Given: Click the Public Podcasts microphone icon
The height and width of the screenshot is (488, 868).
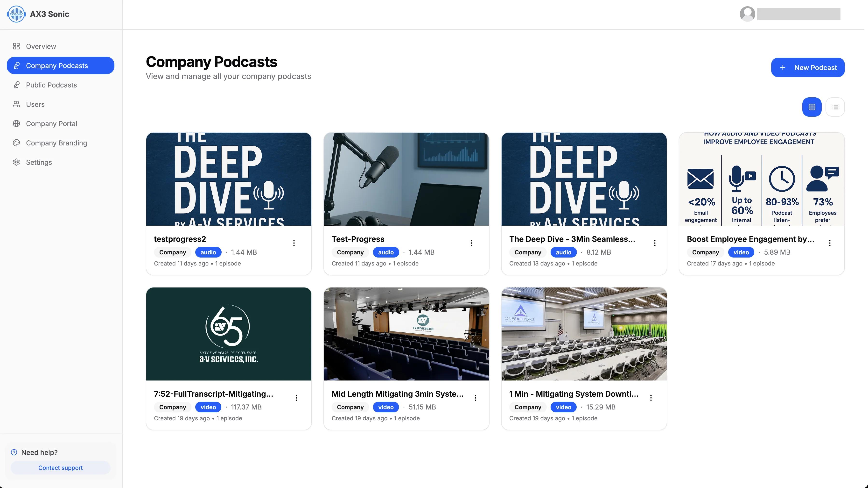Looking at the screenshot, I should click(16, 85).
